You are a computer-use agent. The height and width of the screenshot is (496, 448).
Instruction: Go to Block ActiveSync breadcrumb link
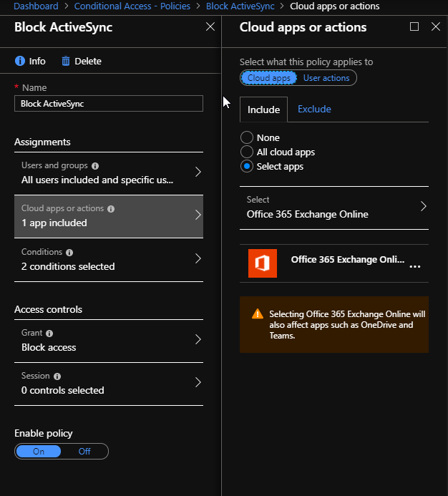[240, 6]
